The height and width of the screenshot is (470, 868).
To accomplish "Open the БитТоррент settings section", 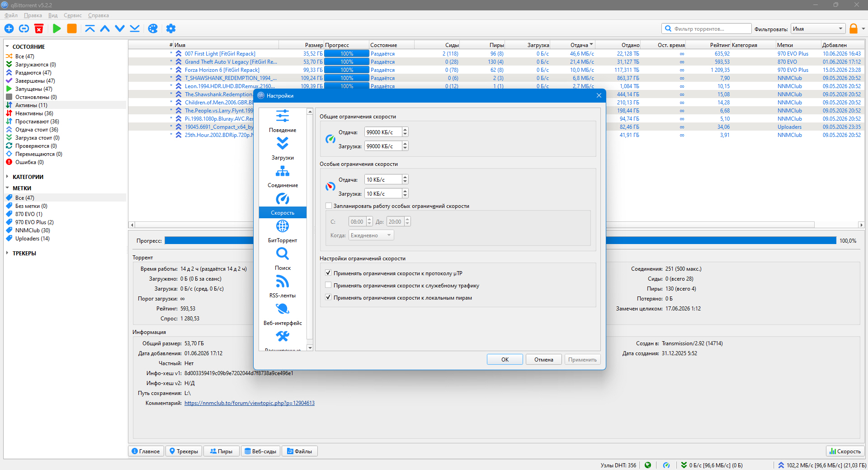I will click(283, 231).
